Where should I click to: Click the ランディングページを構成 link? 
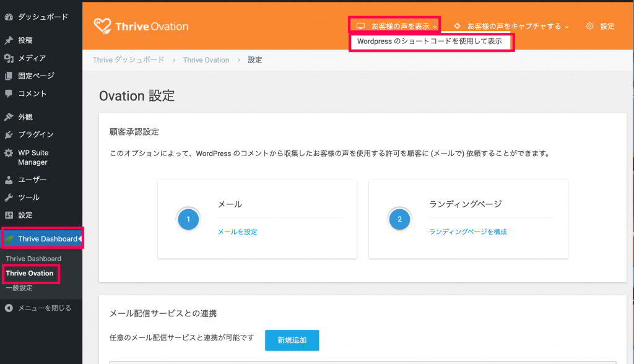[468, 232]
